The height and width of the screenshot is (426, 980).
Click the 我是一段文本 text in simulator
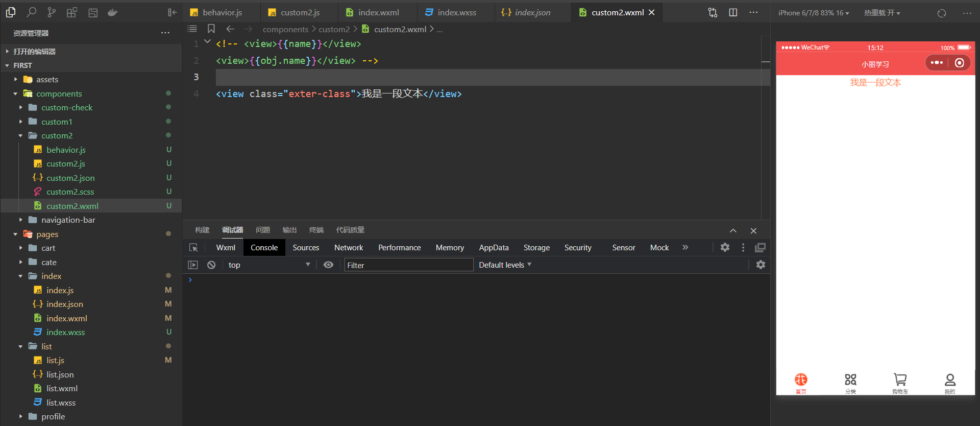click(x=875, y=82)
